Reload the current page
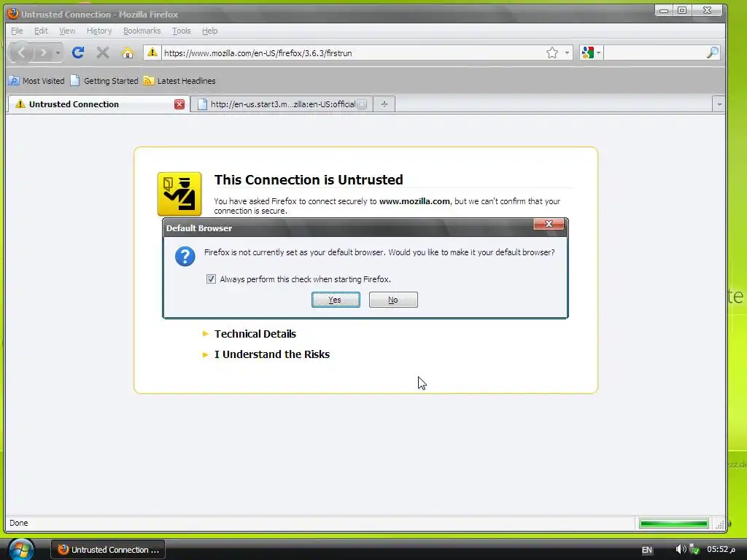Image resolution: width=747 pixels, height=560 pixels. click(x=78, y=52)
